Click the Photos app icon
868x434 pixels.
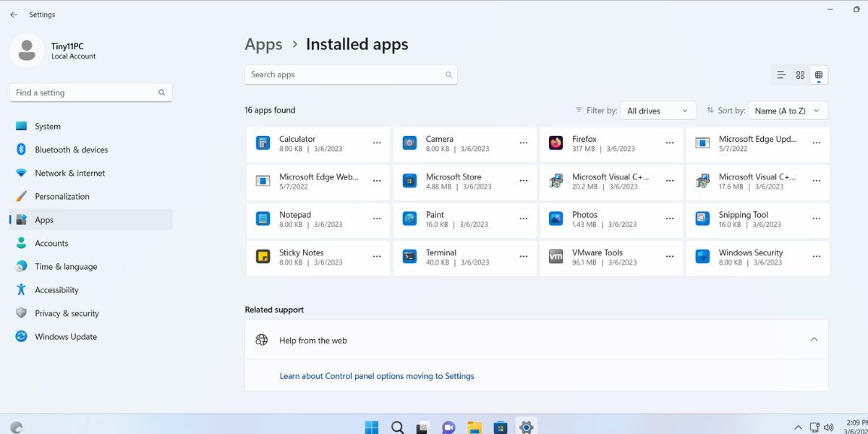(556, 218)
